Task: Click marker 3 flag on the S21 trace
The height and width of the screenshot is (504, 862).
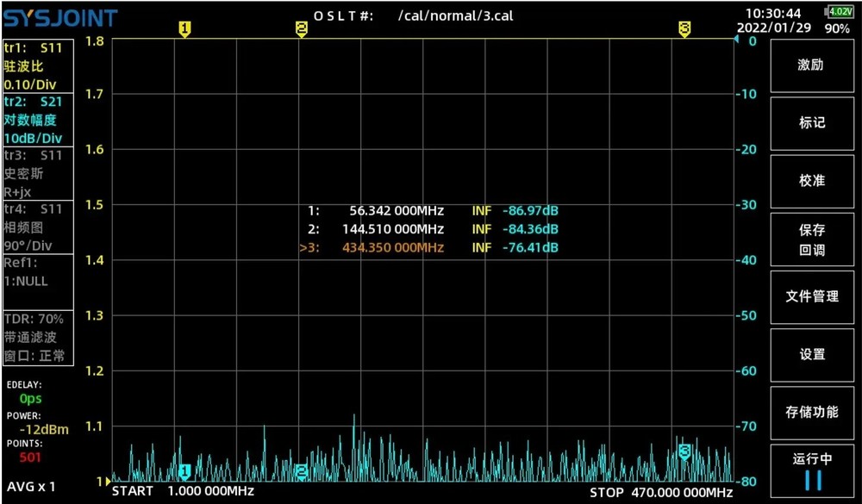Action: (684, 450)
